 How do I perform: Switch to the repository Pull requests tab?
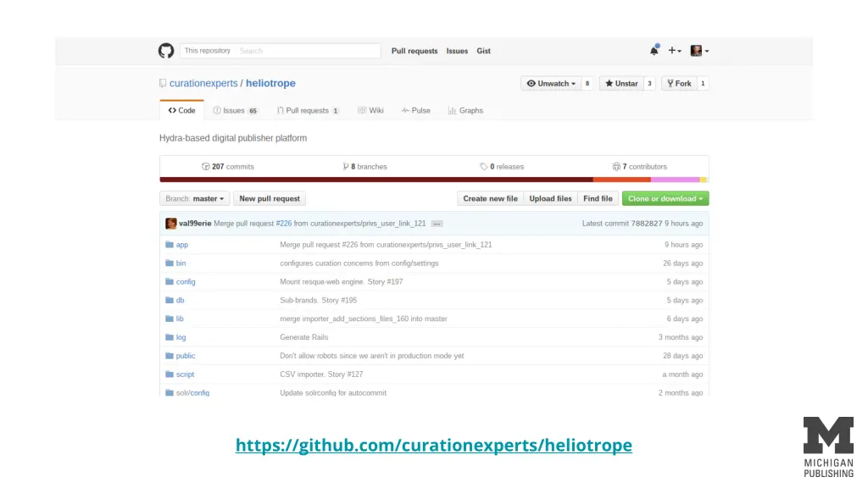pyautogui.click(x=308, y=111)
